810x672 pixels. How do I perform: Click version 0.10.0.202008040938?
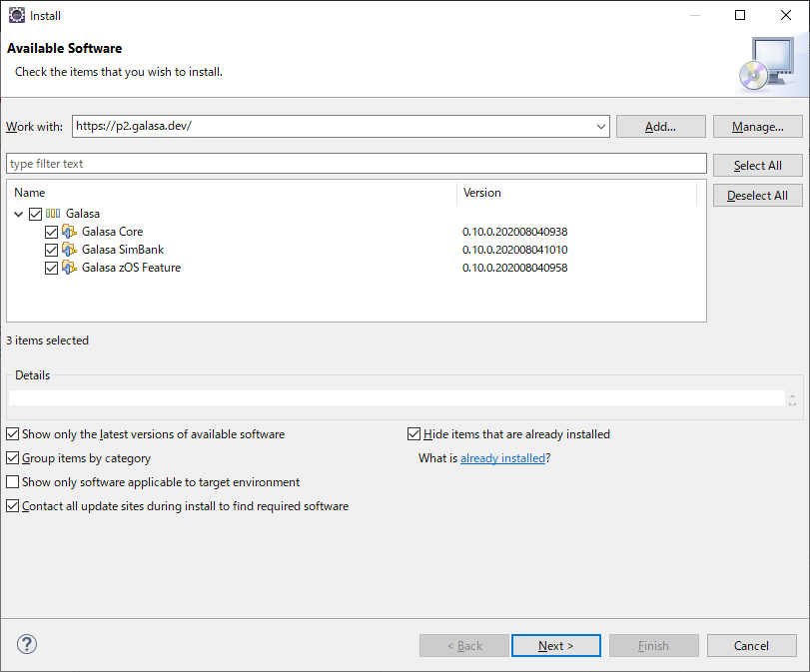515,232
